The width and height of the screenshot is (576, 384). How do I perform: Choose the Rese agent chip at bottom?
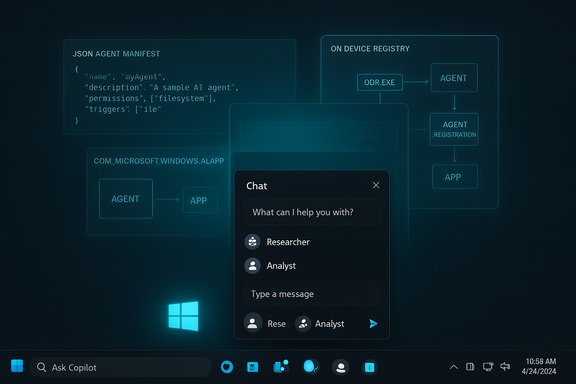[x=265, y=323]
